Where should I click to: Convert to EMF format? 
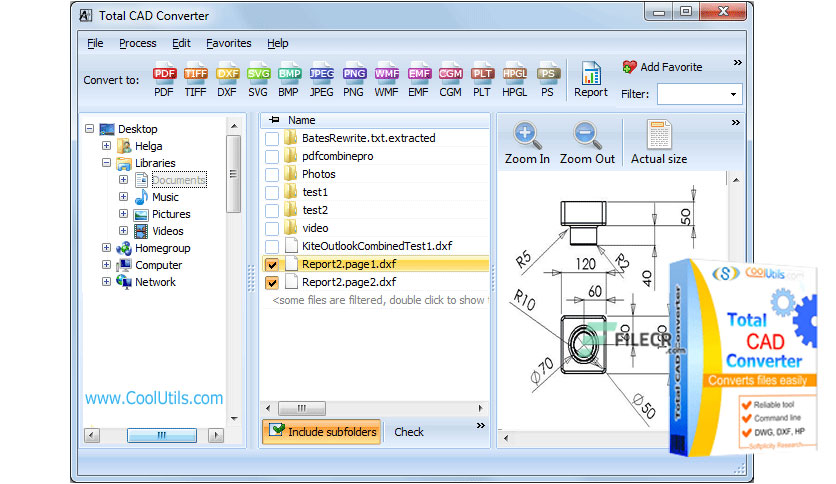[x=419, y=80]
